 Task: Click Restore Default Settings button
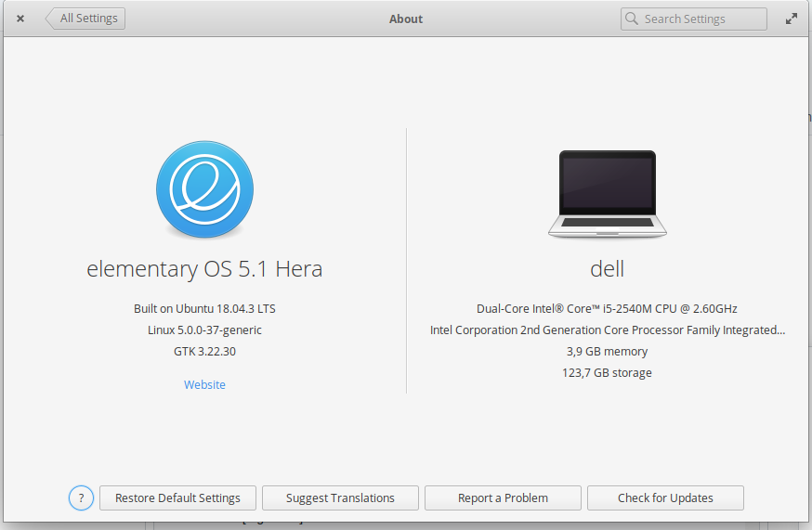tap(177, 498)
